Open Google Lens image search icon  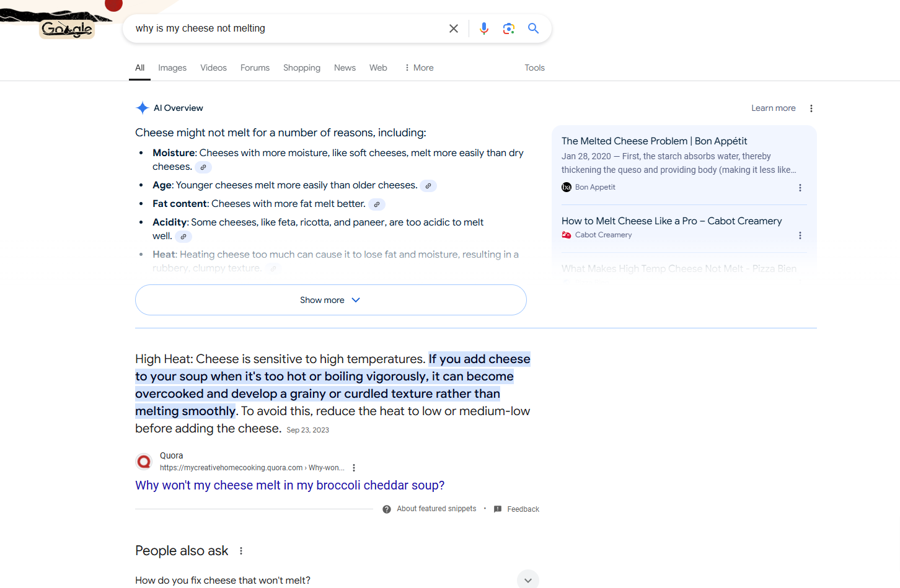509,29
